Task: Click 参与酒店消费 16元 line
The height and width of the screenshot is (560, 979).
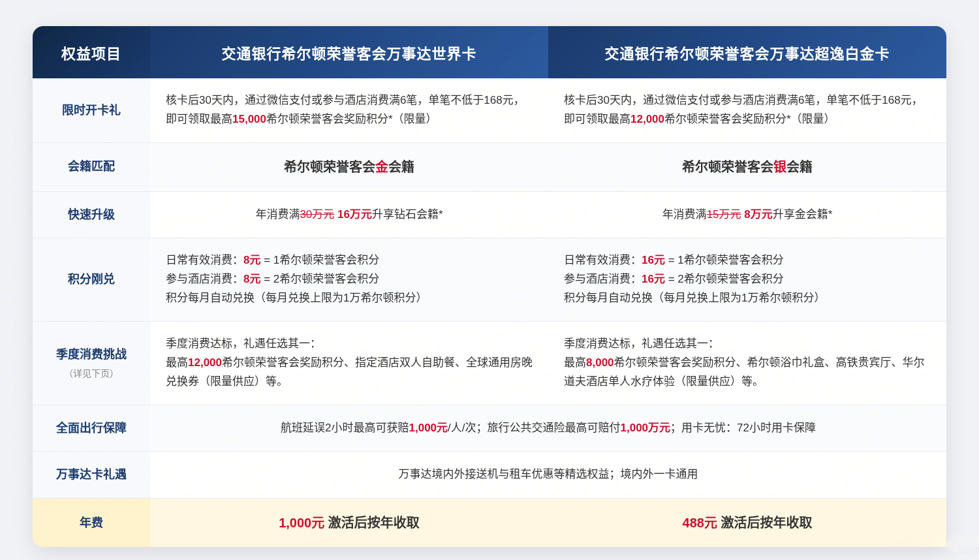Action: tap(674, 279)
